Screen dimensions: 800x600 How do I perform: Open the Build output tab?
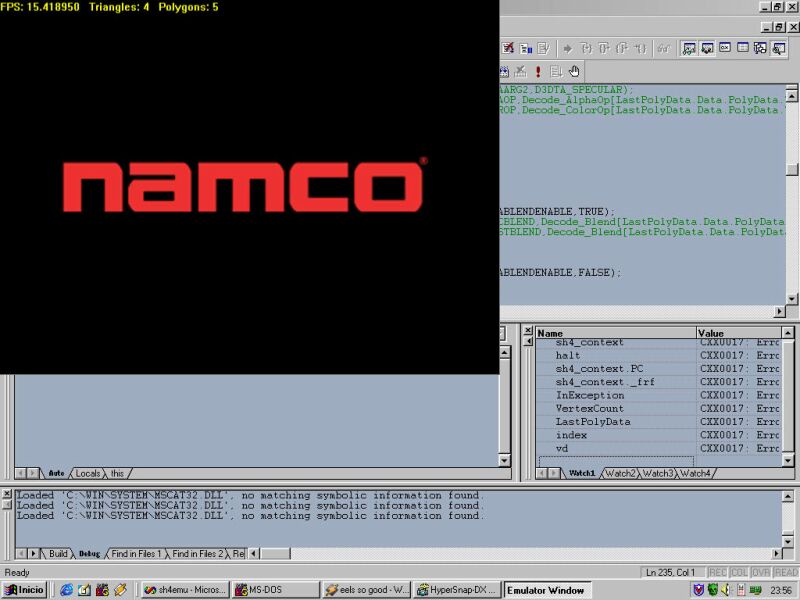coord(58,554)
